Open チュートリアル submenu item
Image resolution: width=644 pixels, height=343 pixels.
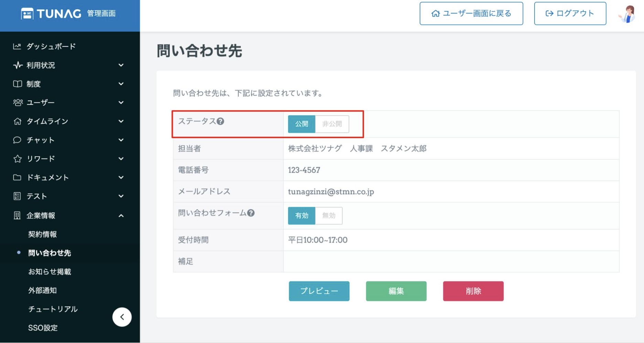click(x=53, y=309)
